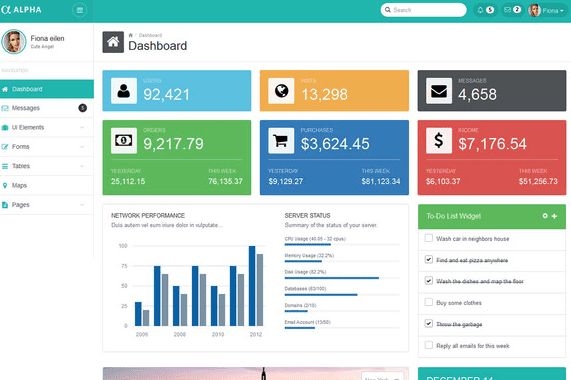Select Forms in navigation
This screenshot has height=380, width=571.
47,147
